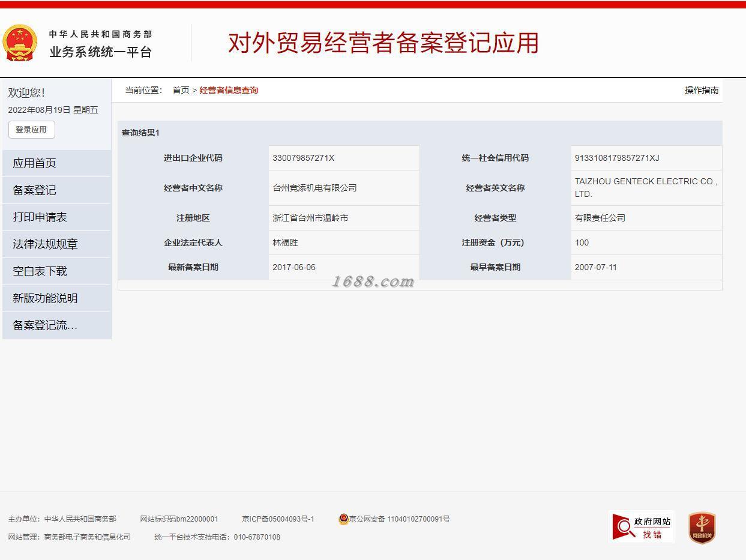Click the 最新备案日期 label cell

click(x=193, y=267)
